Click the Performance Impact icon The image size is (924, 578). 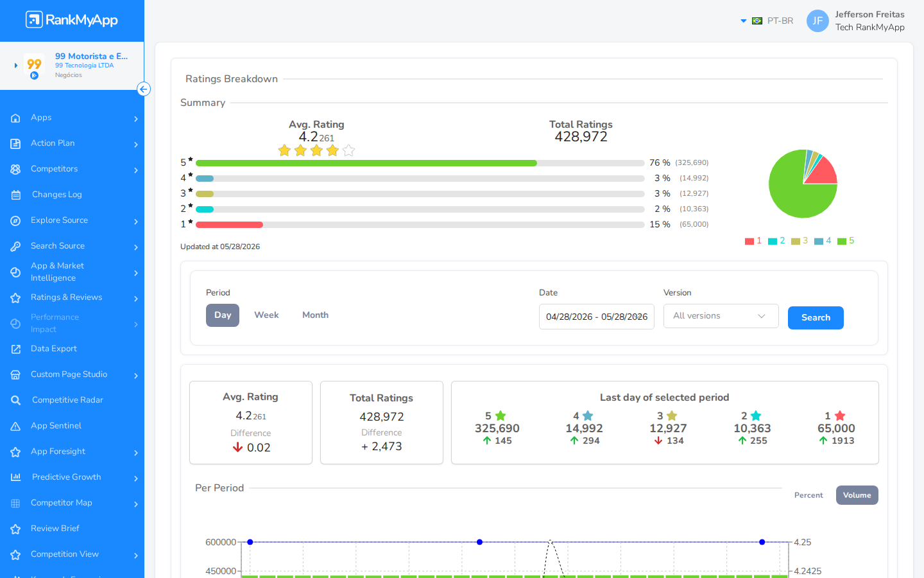tap(15, 324)
